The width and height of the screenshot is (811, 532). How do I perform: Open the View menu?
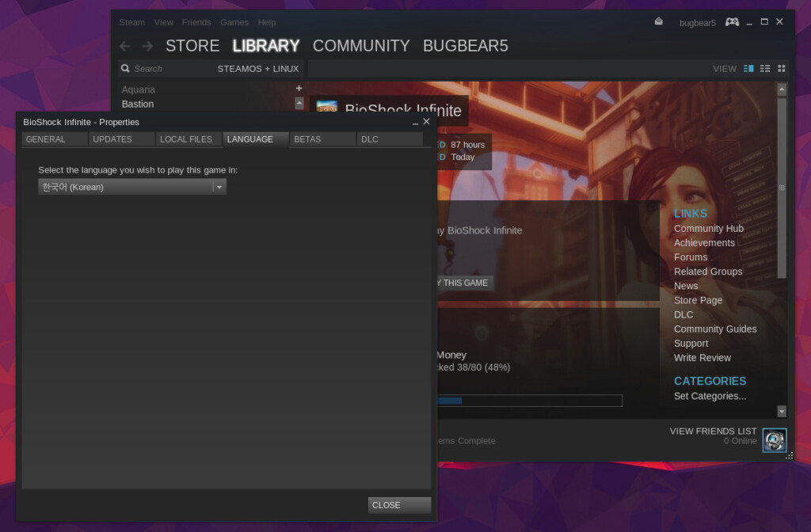pos(163,22)
